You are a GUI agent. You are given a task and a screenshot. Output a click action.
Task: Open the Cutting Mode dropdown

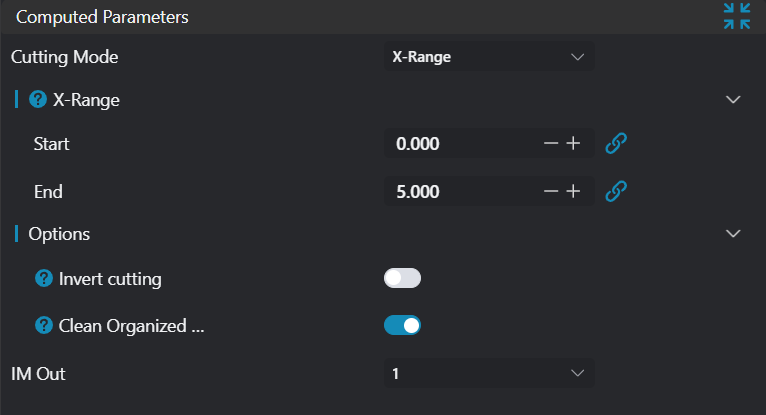[x=489, y=57]
